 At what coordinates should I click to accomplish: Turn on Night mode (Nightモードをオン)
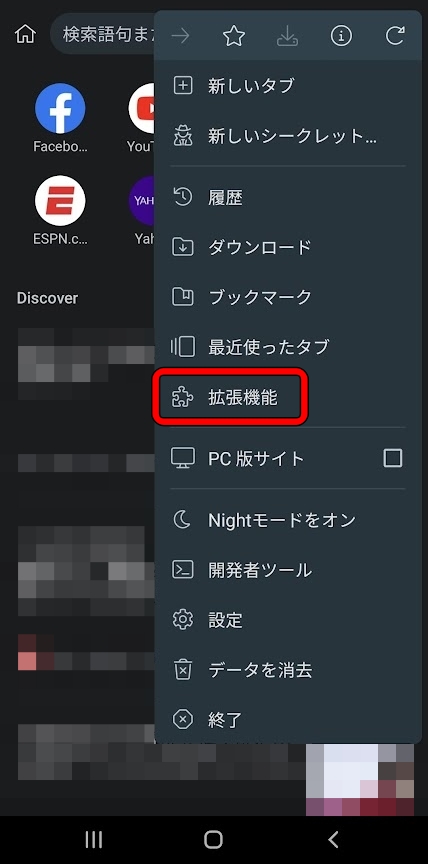point(288,520)
